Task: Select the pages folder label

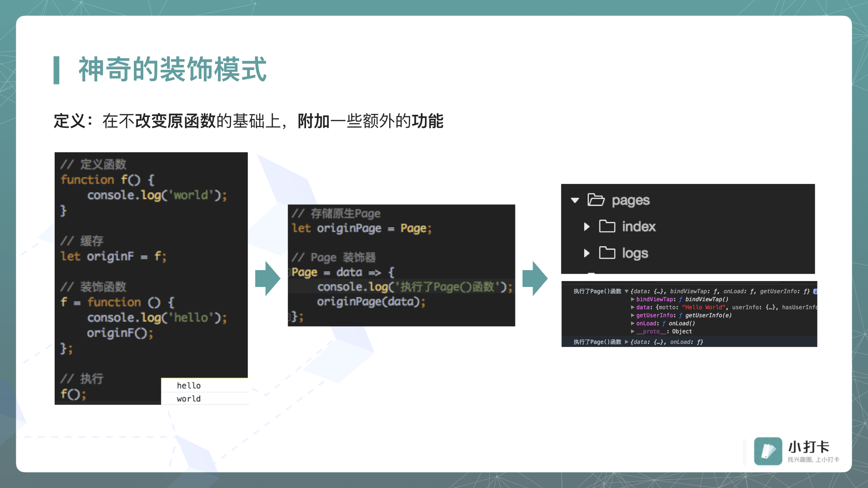Action: click(x=630, y=200)
